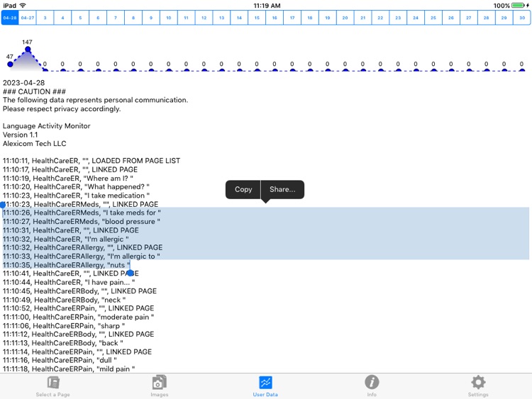Select day 15 in the date strip
The width and height of the screenshot is (532, 399).
pos(257,18)
